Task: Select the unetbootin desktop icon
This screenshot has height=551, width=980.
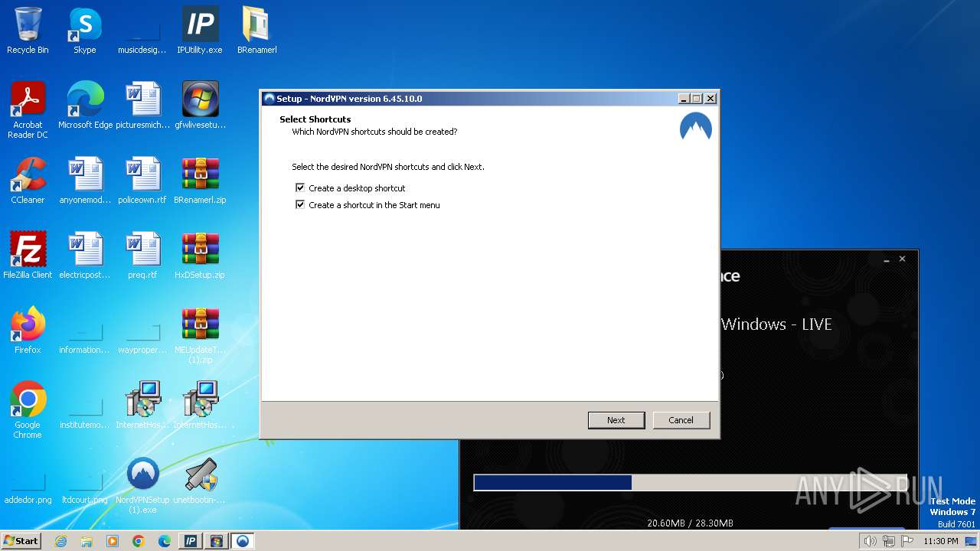Action: 200,481
